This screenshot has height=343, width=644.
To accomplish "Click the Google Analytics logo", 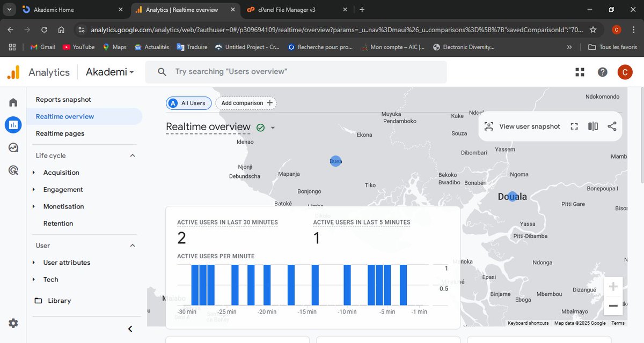I will 13,72.
